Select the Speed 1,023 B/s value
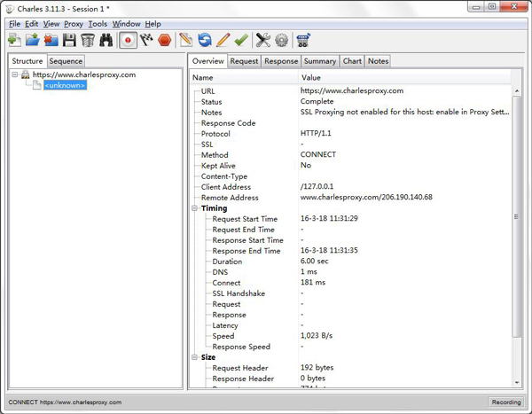The height and width of the screenshot is (414, 532). pos(317,336)
